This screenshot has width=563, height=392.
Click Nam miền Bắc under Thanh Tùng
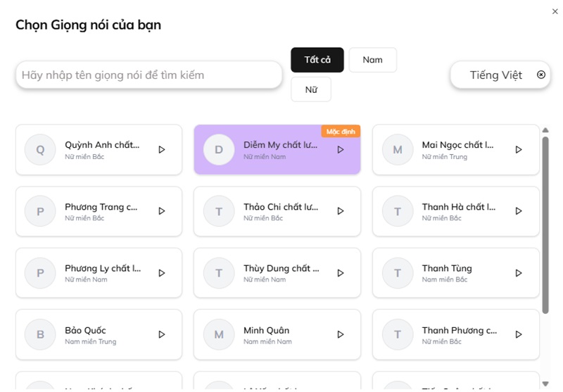click(x=445, y=279)
